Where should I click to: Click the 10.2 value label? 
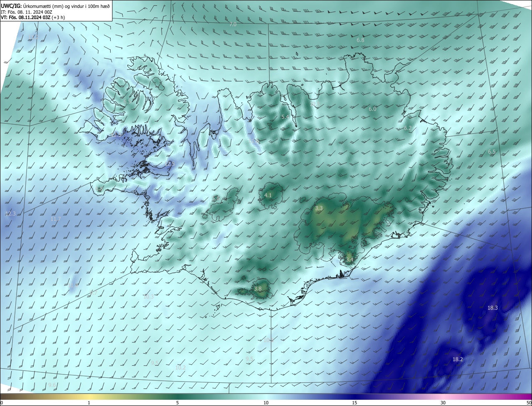[180, 367]
